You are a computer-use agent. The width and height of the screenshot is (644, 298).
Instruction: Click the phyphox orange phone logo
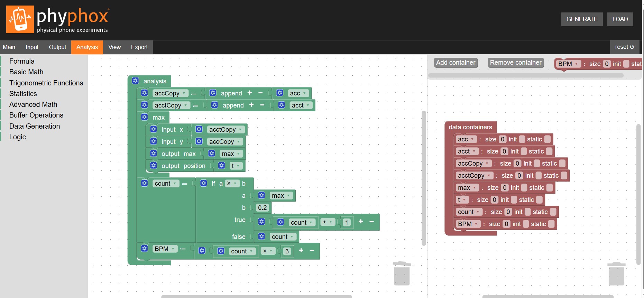[x=20, y=19]
